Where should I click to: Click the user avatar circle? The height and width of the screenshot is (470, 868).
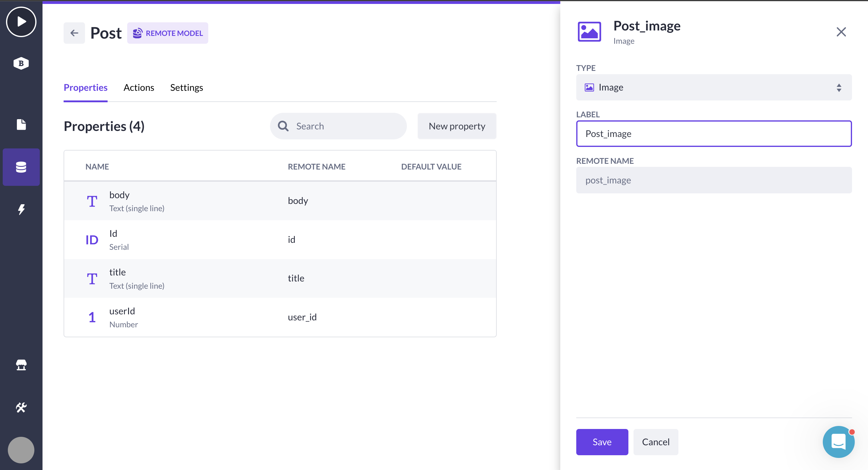pyautogui.click(x=21, y=450)
